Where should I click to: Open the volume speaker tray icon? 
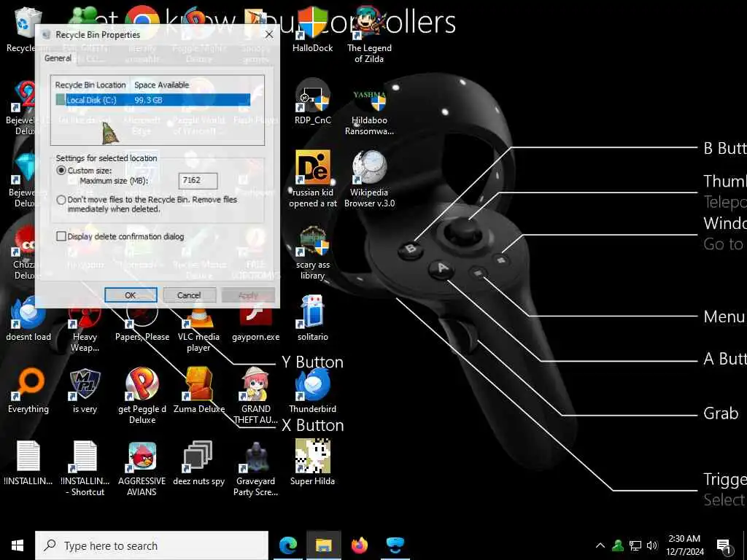(651, 545)
